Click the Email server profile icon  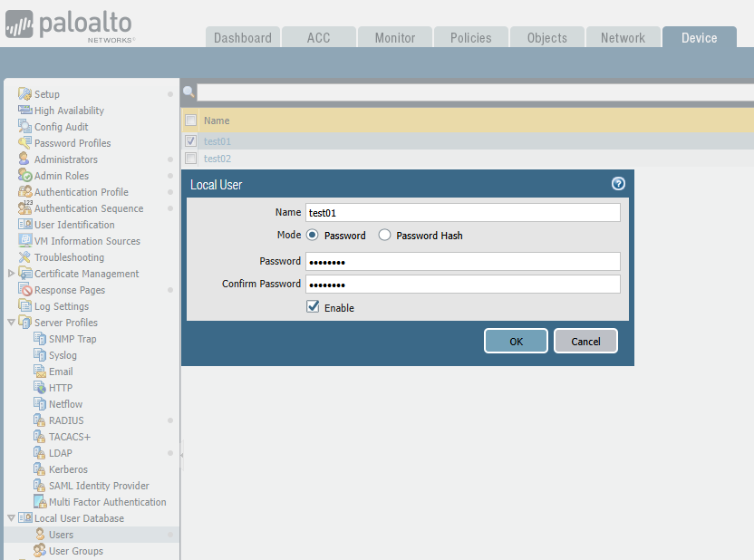(x=40, y=372)
